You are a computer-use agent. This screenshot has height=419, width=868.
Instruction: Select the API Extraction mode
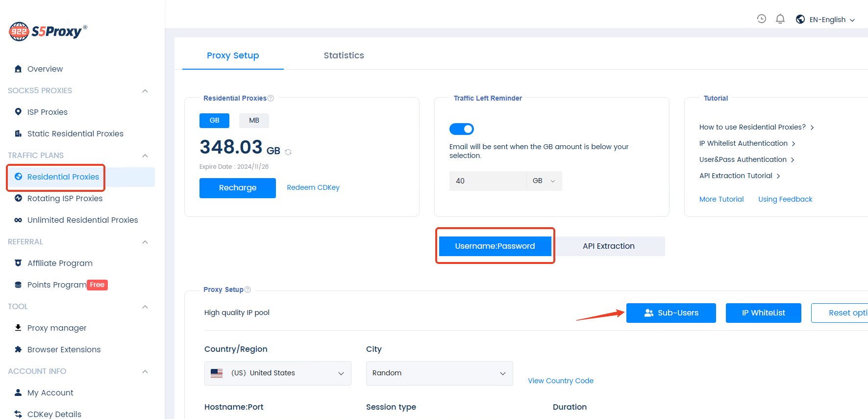tap(608, 246)
